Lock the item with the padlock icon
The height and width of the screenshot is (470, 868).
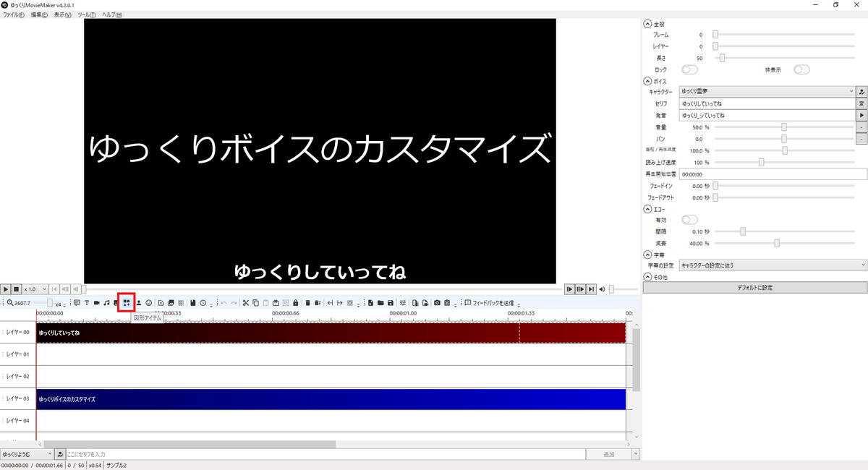pyautogui.click(x=296, y=302)
